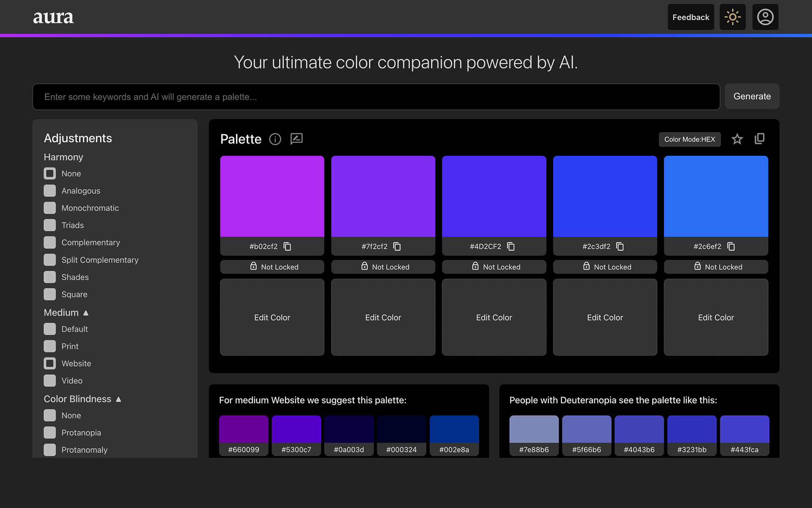This screenshot has height=508, width=812.
Task: Edit Color for the #b02cf2 swatch
Action: tap(272, 317)
